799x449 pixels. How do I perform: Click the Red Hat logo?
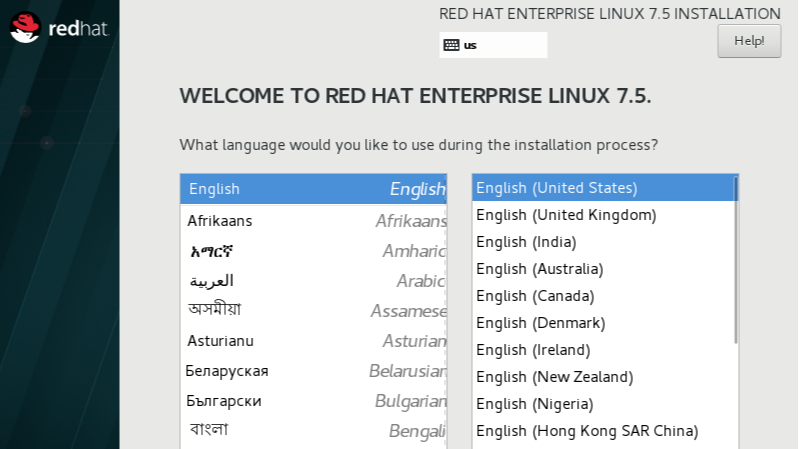59,28
